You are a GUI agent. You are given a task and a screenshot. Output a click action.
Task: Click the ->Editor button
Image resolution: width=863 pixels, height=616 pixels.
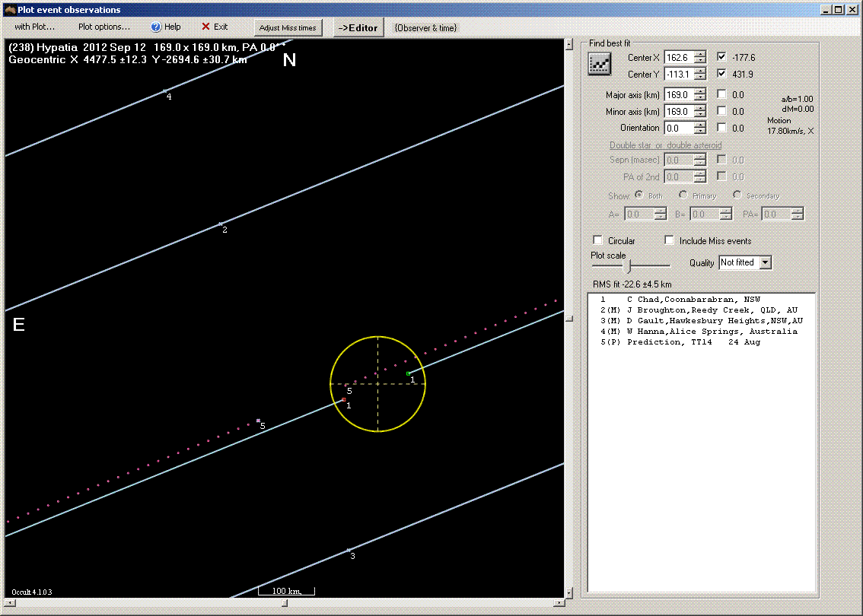(x=358, y=27)
